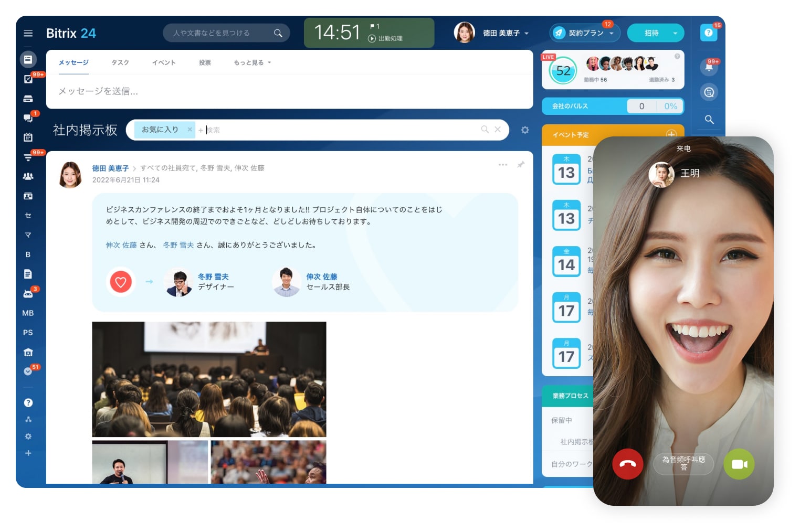
Task: Click the 招待 invite button
Action: pos(651,33)
